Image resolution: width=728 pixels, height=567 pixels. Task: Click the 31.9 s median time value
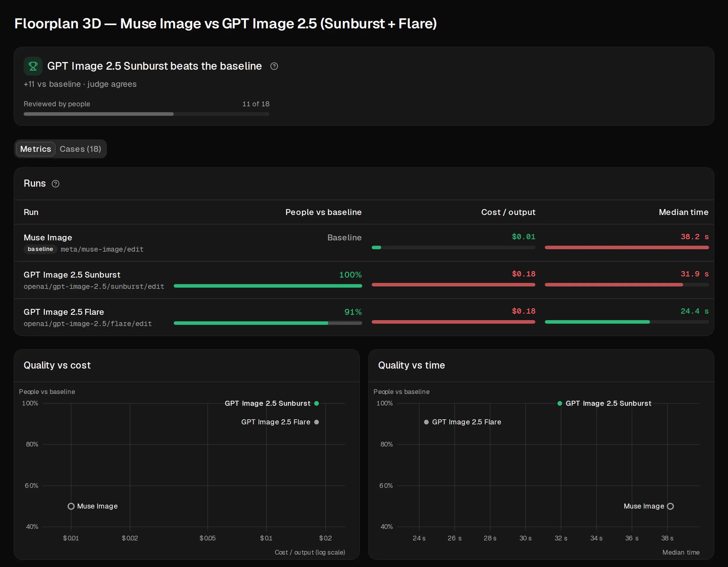click(x=694, y=274)
